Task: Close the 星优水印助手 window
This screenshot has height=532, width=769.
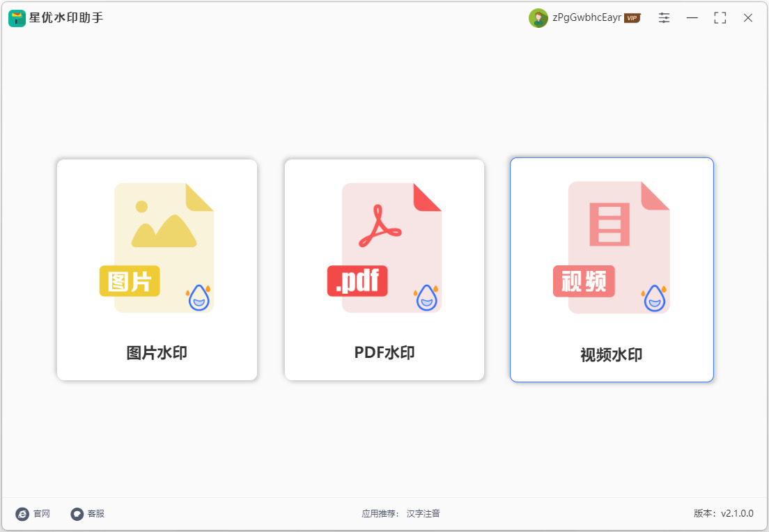Action: 748,18
